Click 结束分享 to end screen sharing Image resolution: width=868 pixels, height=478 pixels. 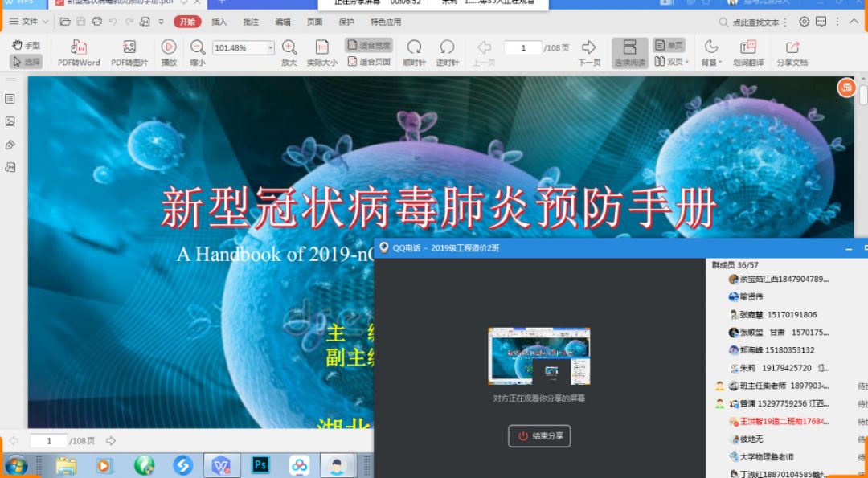(x=539, y=436)
